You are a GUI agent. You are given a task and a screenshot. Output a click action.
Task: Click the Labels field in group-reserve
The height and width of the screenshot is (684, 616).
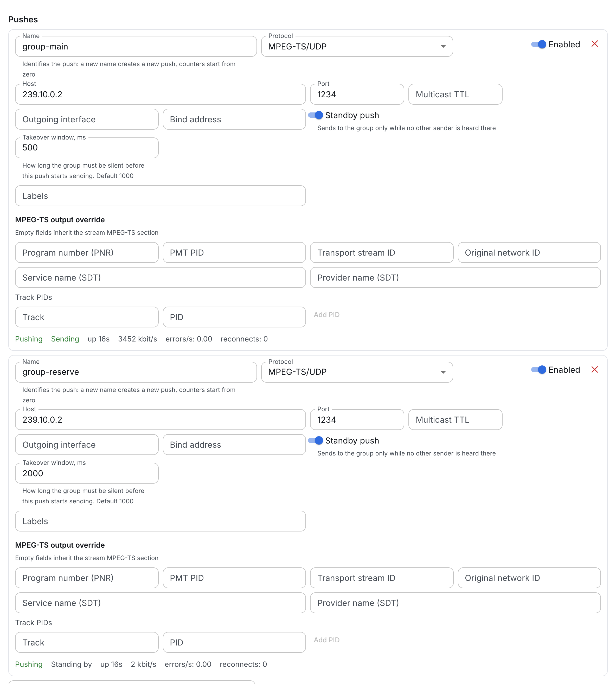pos(160,521)
